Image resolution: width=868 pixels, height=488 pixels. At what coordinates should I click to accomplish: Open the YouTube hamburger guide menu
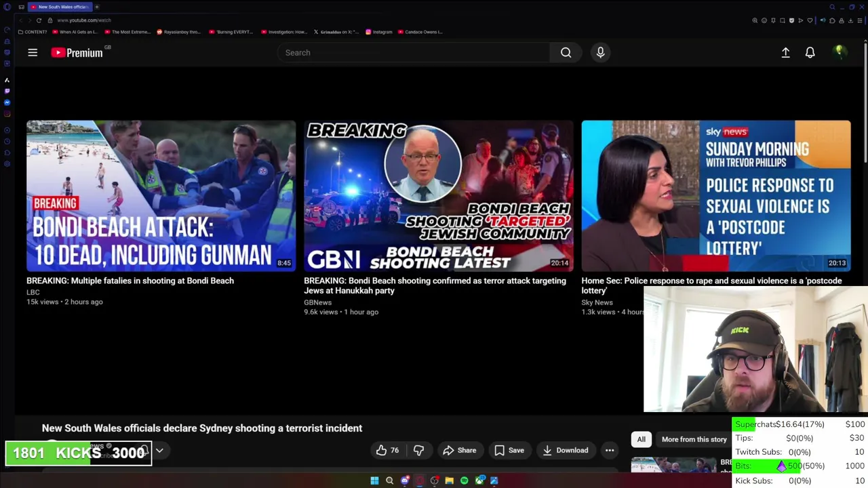tap(33, 52)
